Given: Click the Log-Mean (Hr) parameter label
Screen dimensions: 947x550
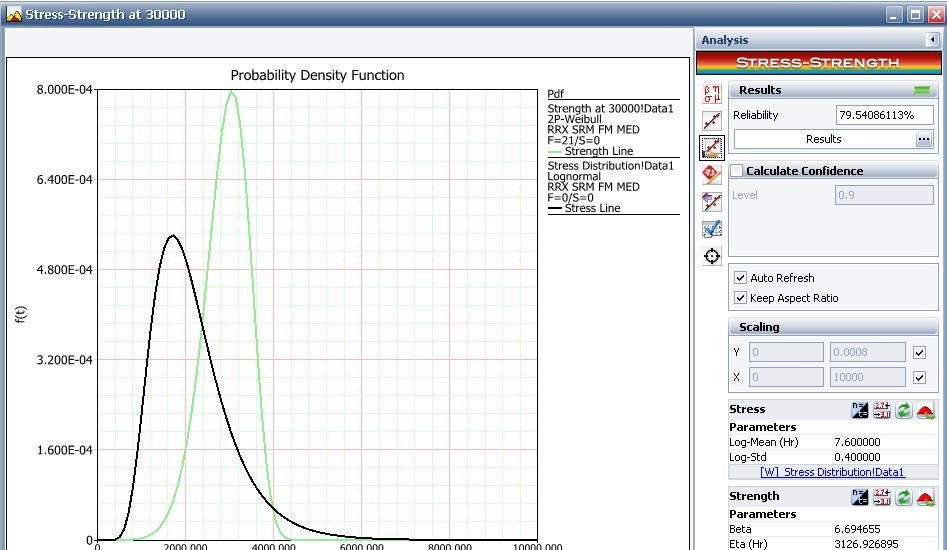Looking at the screenshot, I should [763, 442].
